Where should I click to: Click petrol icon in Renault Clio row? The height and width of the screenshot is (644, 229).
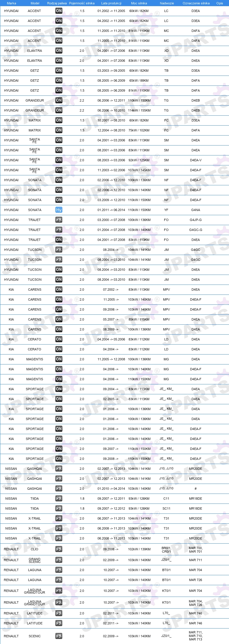[59, 549]
